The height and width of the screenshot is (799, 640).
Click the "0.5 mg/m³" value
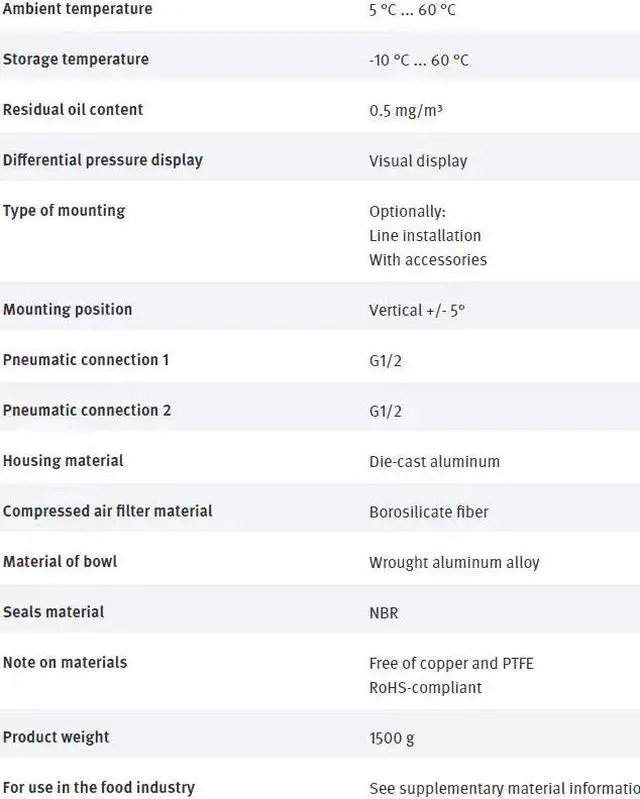(405, 110)
